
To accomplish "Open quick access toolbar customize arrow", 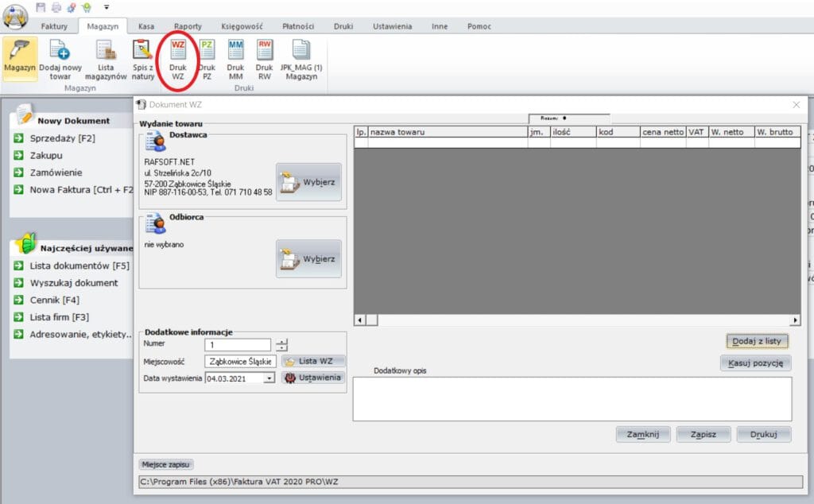I will point(106,7).
